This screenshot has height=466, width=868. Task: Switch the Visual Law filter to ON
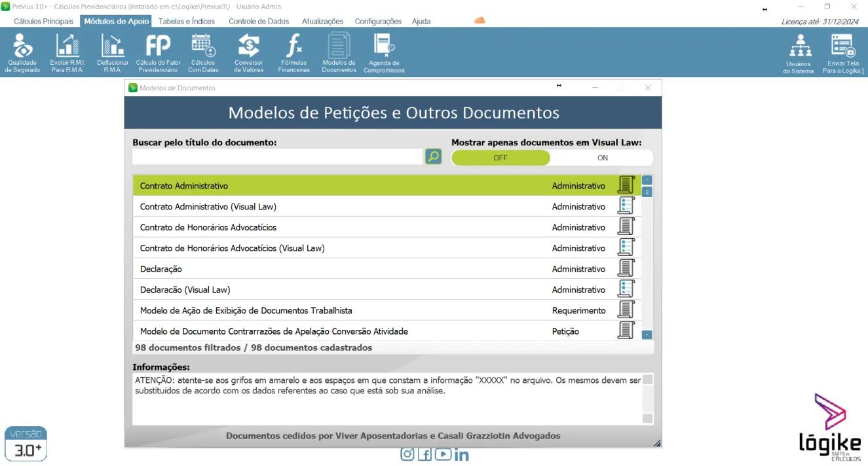click(602, 158)
